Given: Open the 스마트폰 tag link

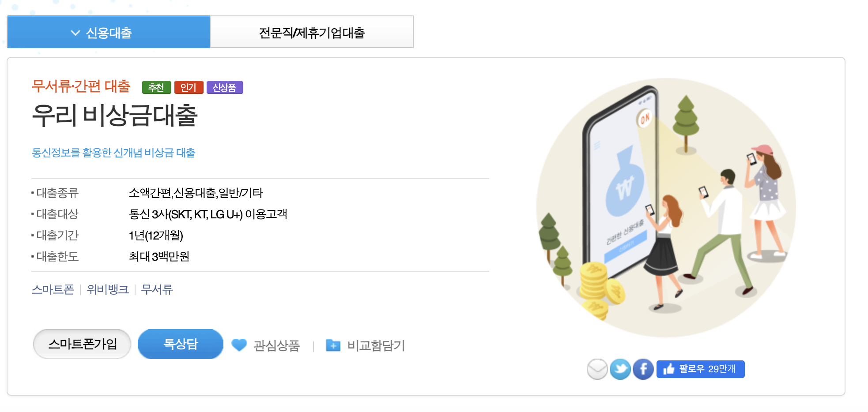Looking at the screenshot, I should (x=53, y=289).
